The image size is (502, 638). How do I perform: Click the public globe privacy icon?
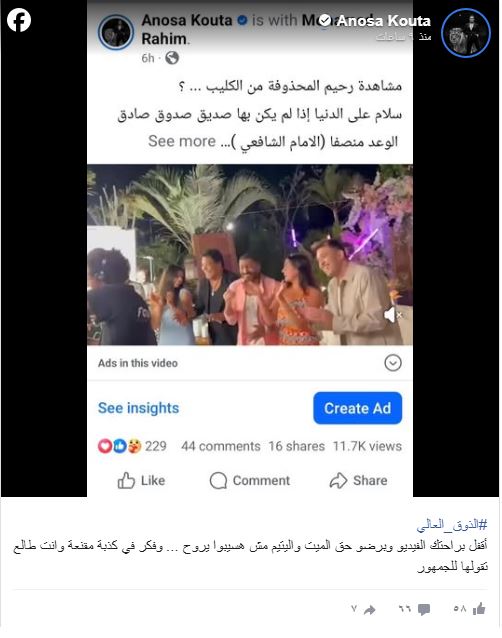172,58
